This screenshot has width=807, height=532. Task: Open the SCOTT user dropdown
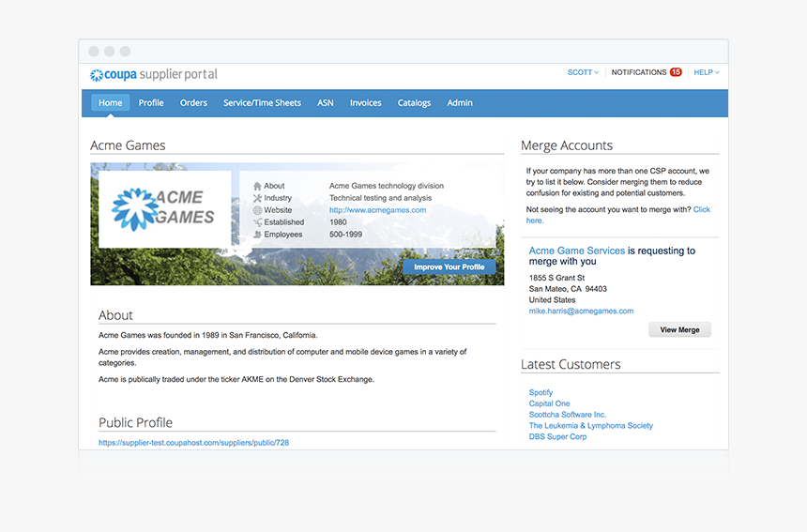[583, 72]
